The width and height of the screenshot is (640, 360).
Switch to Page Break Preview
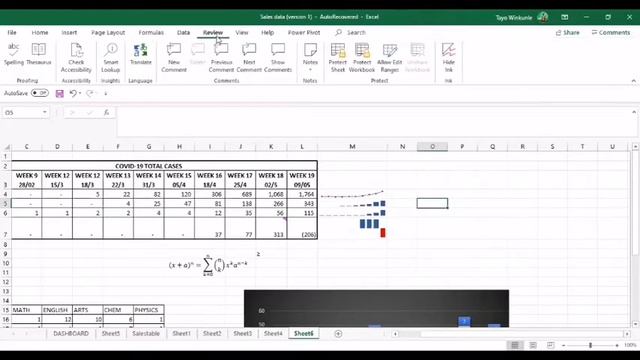click(550, 345)
